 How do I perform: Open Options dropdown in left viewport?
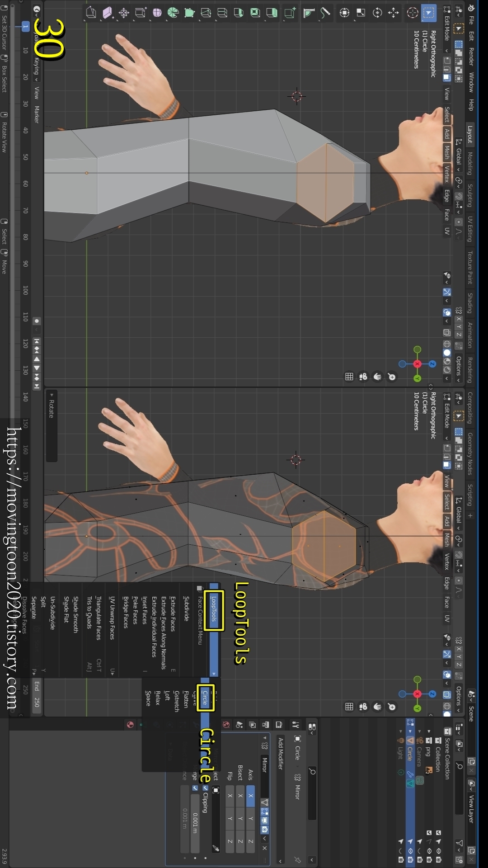click(459, 368)
